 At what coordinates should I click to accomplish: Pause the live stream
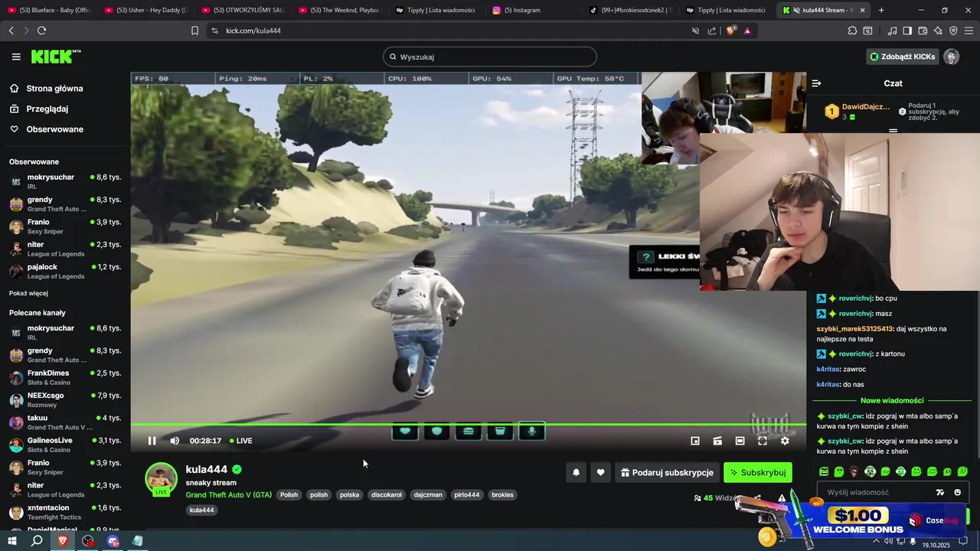(x=152, y=441)
